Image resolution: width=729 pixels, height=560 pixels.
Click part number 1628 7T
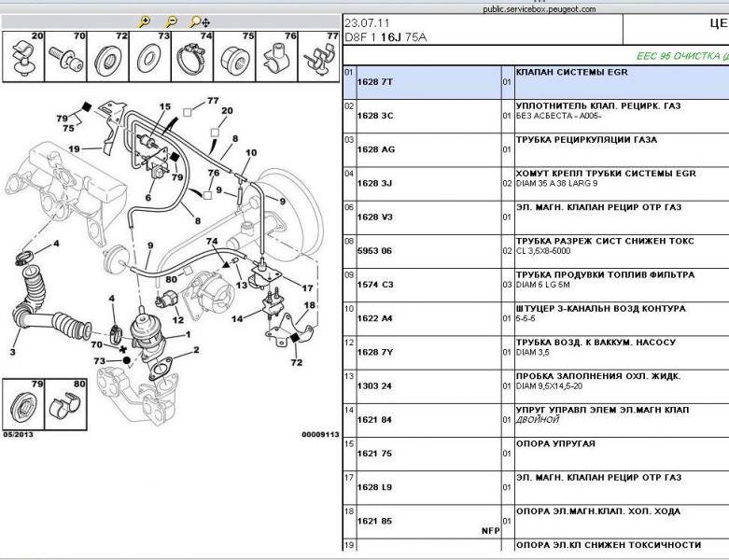375,82
